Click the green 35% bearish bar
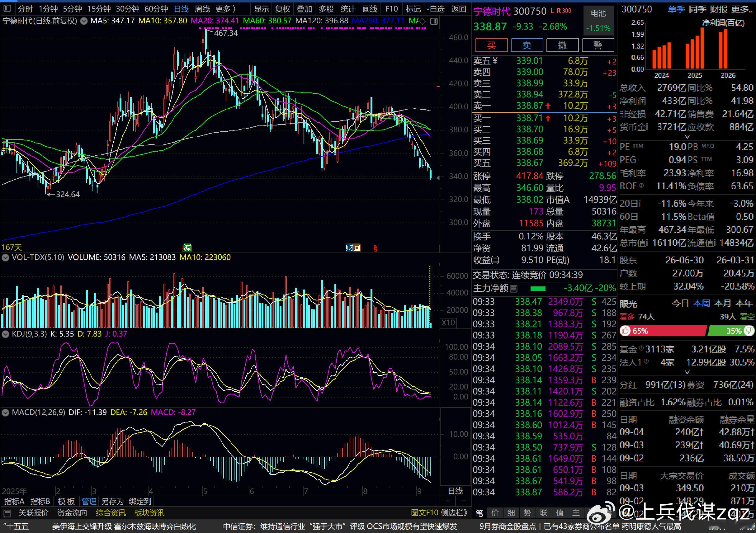Screen dimensions: 756x533 [731, 331]
